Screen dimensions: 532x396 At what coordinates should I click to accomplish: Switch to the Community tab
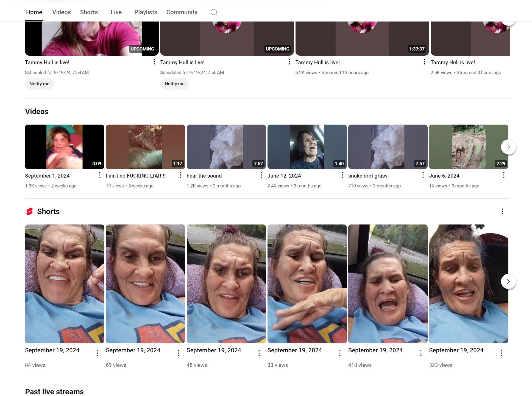pos(182,12)
